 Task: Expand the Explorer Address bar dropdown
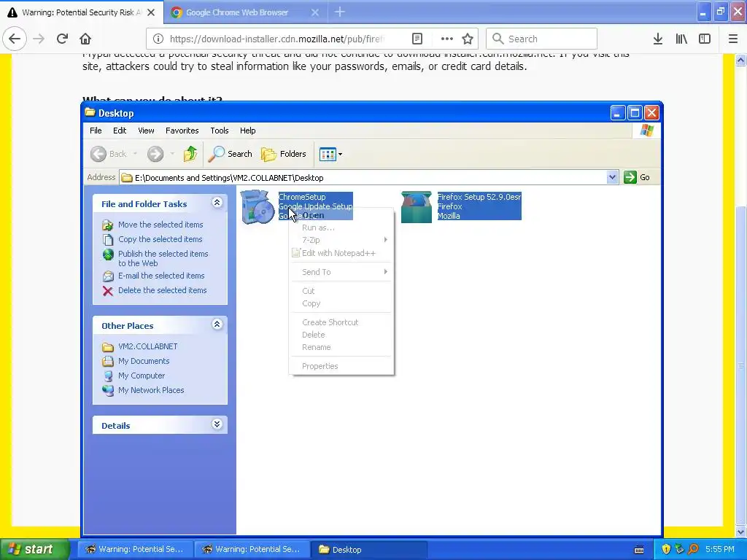pyautogui.click(x=612, y=178)
